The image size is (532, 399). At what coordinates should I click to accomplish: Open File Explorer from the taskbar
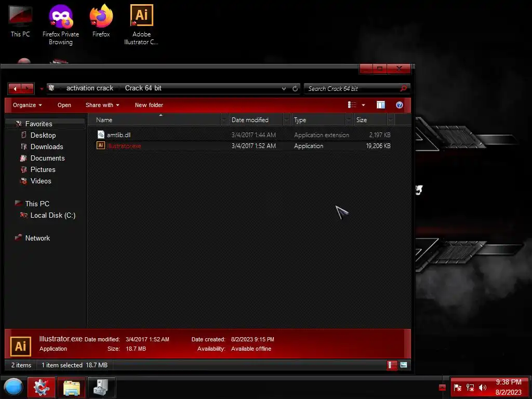(x=71, y=387)
